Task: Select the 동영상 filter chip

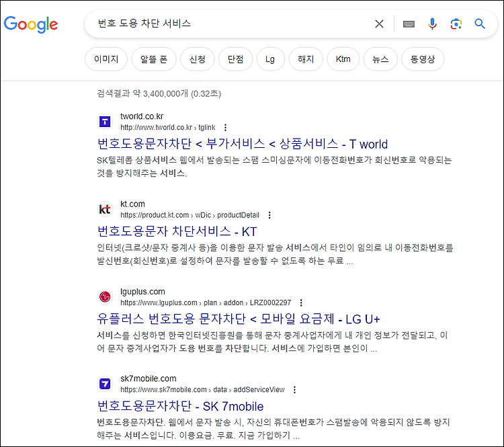Action: (423, 59)
